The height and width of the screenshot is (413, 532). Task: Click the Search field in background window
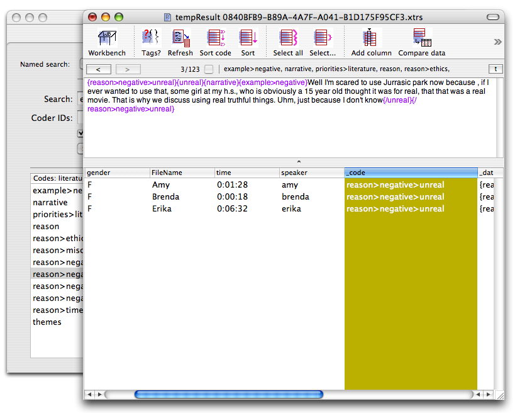pyautogui.click(x=80, y=99)
